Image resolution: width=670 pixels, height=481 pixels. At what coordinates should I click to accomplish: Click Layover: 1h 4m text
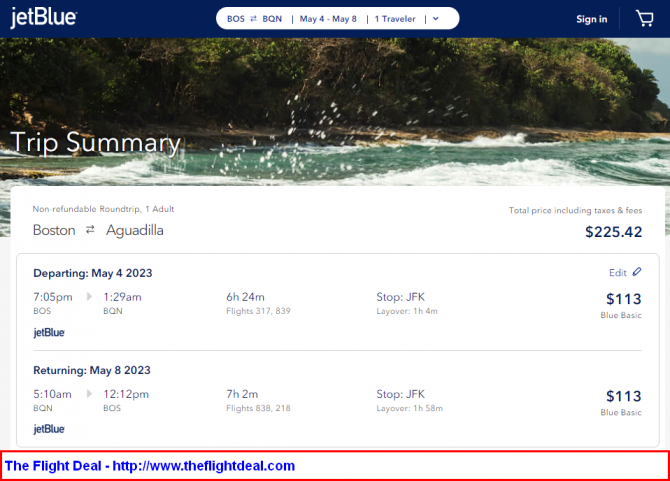point(407,311)
